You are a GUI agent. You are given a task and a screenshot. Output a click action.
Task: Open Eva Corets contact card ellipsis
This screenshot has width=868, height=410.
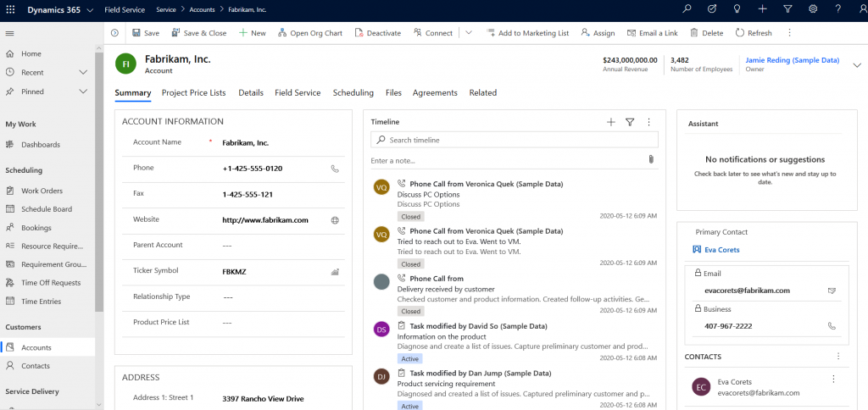(x=834, y=379)
